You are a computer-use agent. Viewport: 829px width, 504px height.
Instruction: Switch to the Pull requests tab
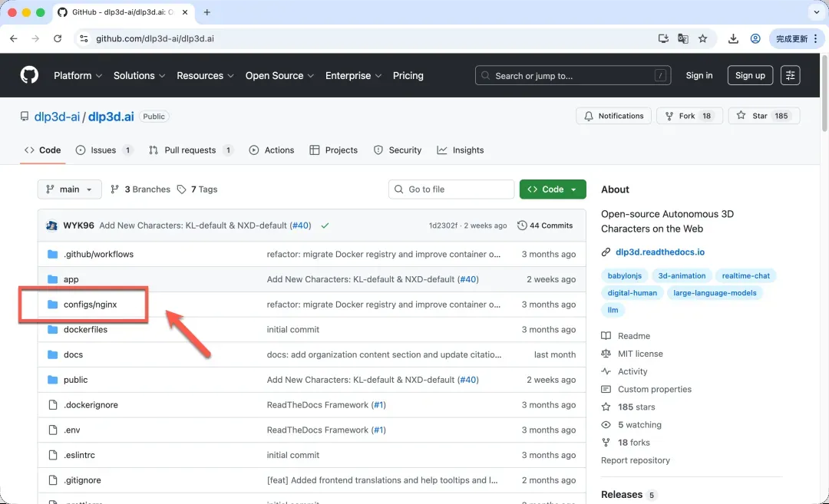tap(191, 150)
